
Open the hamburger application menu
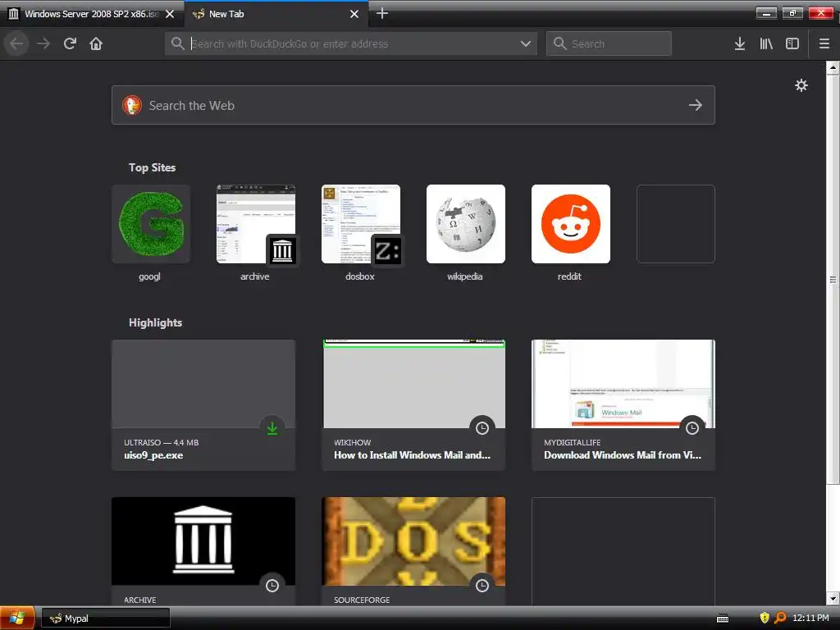point(824,43)
